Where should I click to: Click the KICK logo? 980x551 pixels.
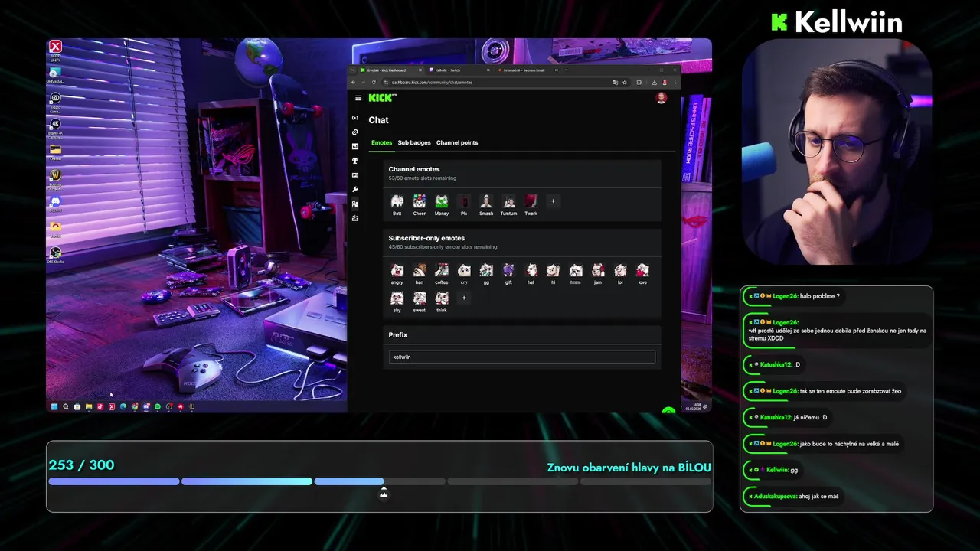(x=382, y=98)
